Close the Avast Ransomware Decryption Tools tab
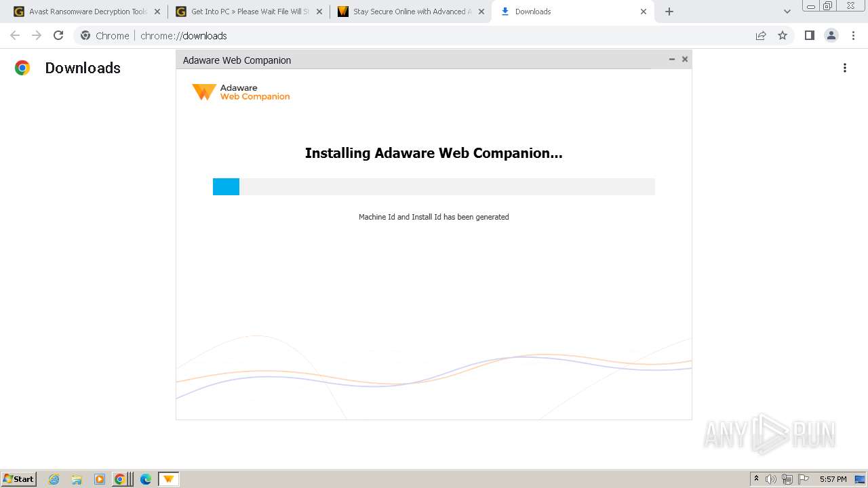868x488 pixels. point(157,12)
